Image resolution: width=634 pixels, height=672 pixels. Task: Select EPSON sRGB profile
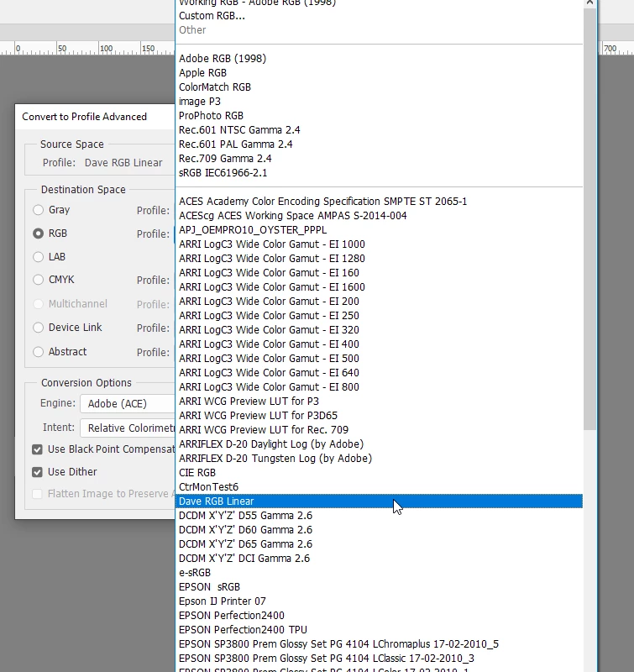[379, 587]
